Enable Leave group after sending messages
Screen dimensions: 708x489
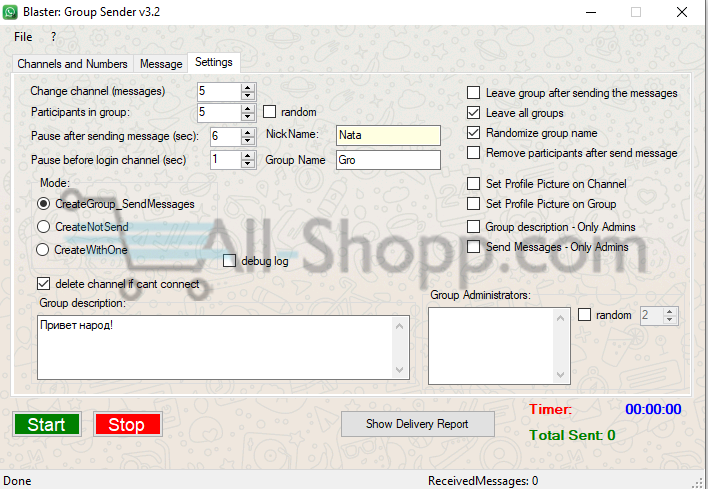474,93
